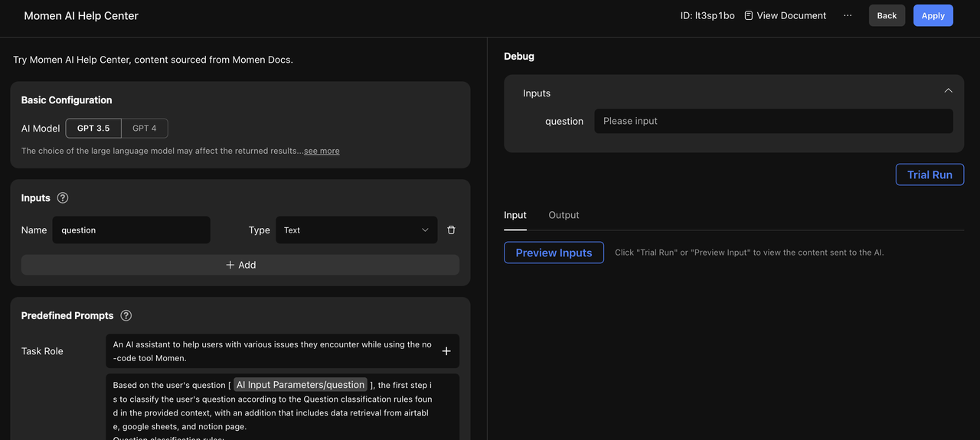Switch to the Output tab
This screenshot has width=980, height=440.
click(563, 215)
